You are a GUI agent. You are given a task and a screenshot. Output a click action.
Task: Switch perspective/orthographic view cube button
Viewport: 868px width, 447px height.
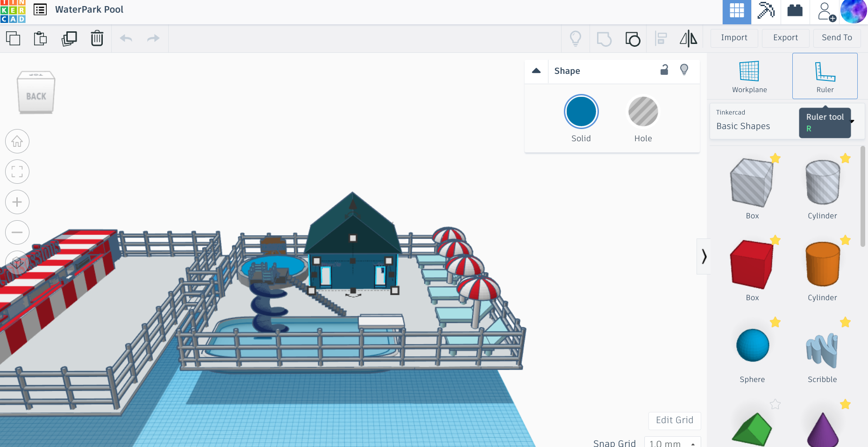pyautogui.click(x=17, y=262)
